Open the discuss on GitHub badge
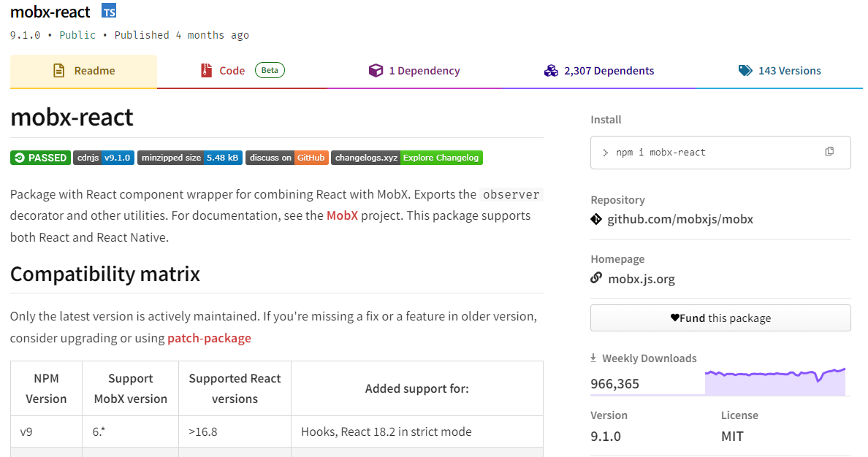The image size is (868, 457). 286,158
